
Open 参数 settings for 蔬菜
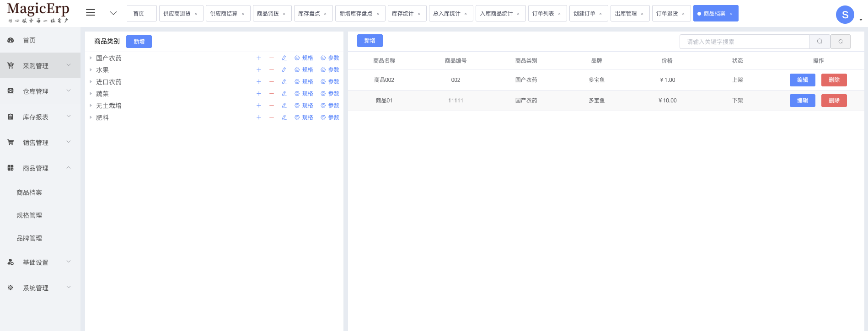click(330, 94)
